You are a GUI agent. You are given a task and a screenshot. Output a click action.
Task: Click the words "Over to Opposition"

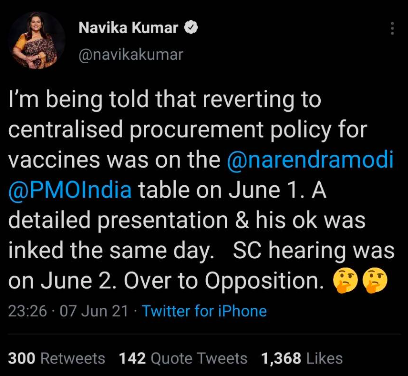(224, 281)
